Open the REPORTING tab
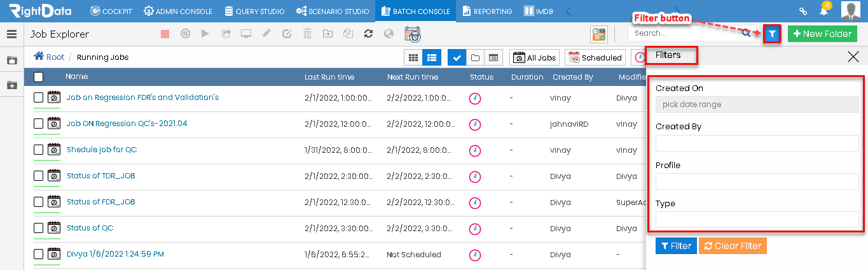The image size is (868, 270). (x=487, y=11)
